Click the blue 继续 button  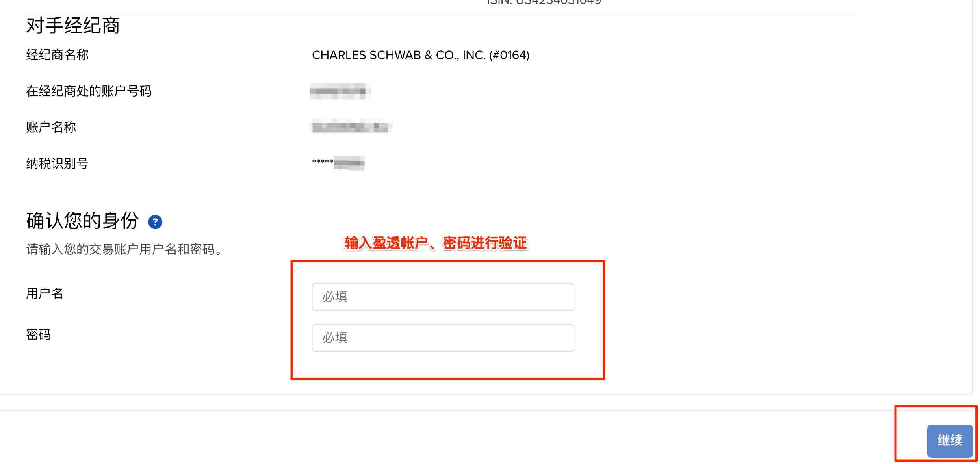click(x=950, y=440)
